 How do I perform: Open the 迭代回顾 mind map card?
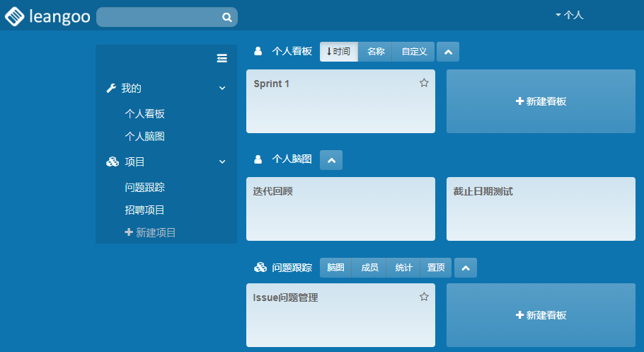pyautogui.click(x=340, y=209)
